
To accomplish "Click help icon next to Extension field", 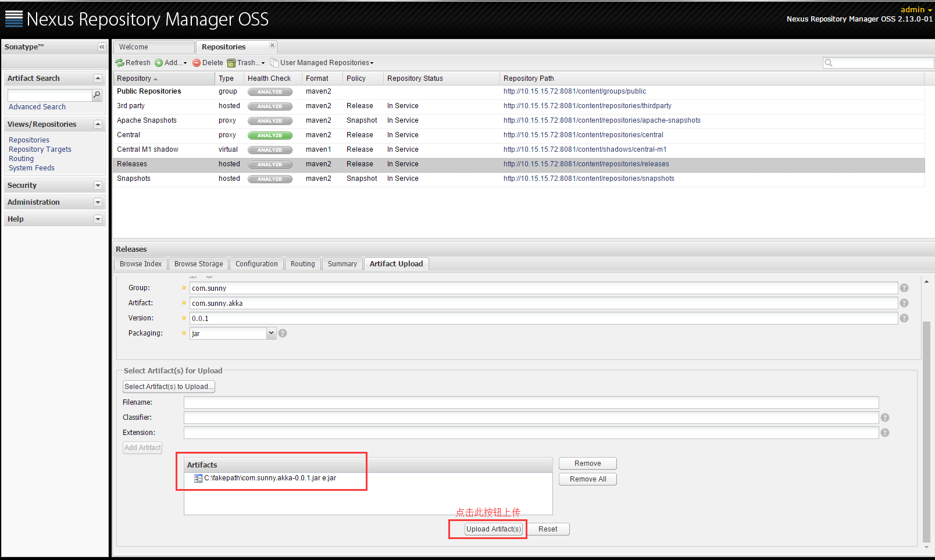I will [x=885, y=433].
